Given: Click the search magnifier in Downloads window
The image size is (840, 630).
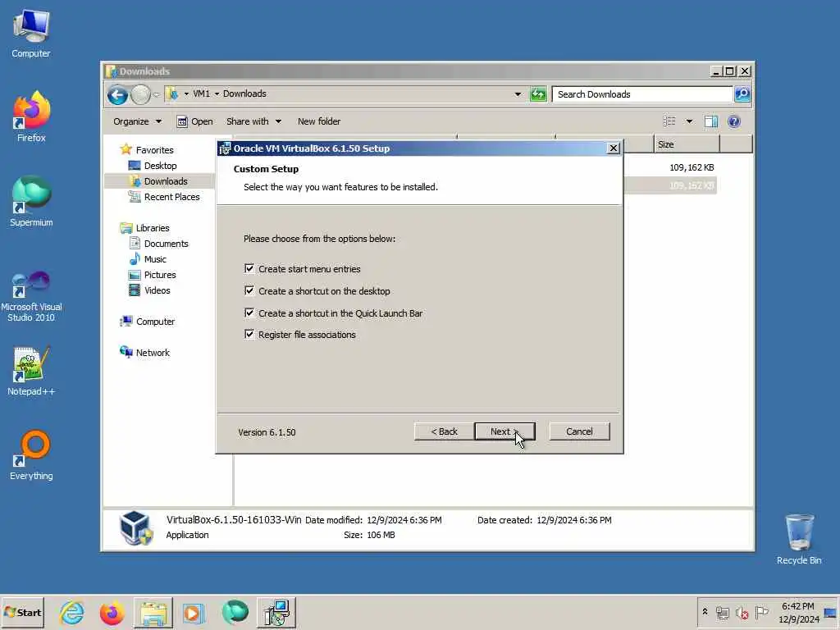Looking at the screenshot, I should [742, 94].
